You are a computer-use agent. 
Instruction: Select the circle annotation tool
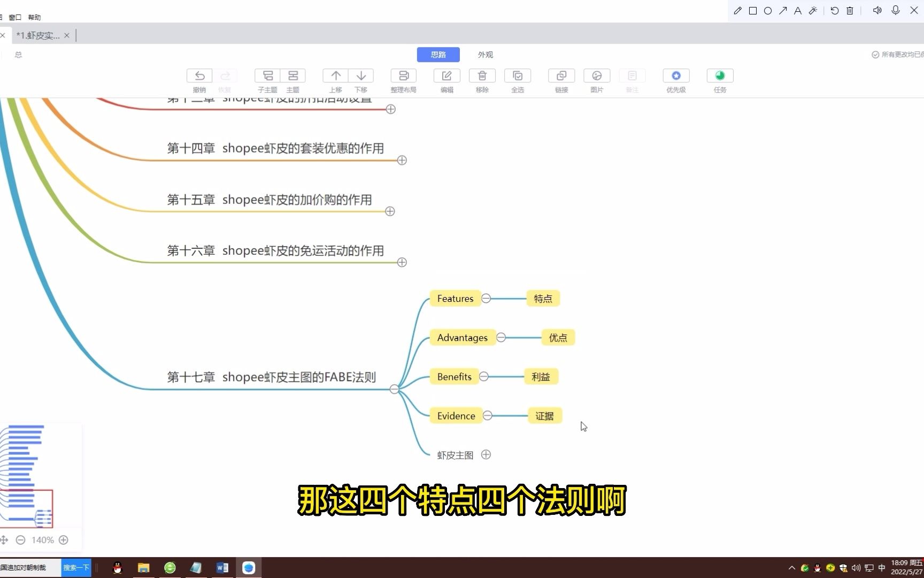tap(768, 11)
